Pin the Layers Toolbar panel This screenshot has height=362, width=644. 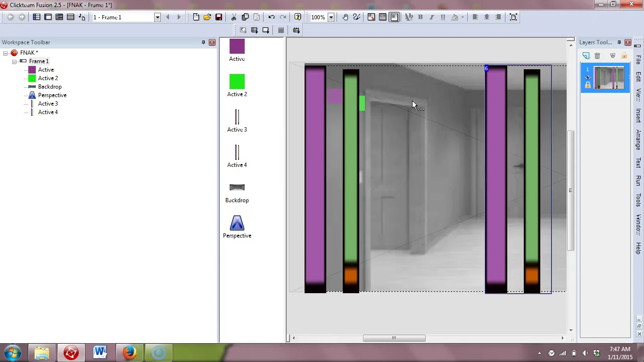(619, 42)
